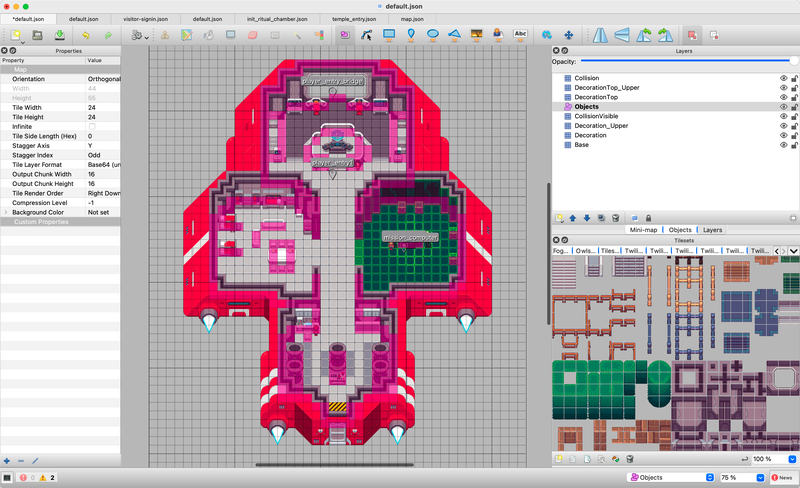Switch to the visitor-signin.json tab
The width and height of the screenshot is (800, 488).
144,19
